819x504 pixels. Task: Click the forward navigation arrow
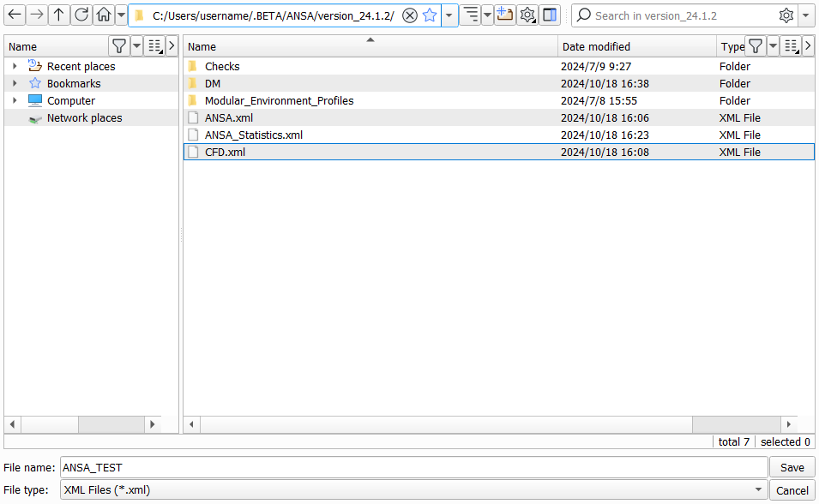37,15
